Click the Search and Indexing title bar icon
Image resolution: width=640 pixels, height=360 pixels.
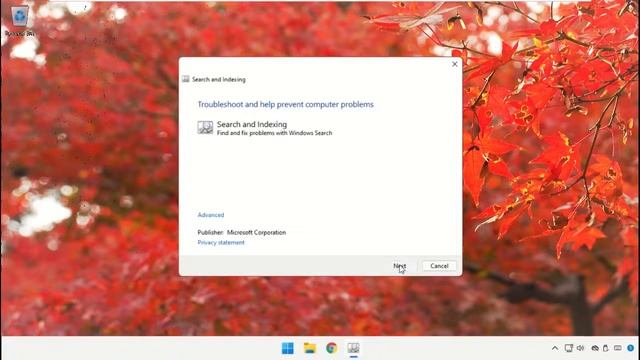[x=186, y=79]
